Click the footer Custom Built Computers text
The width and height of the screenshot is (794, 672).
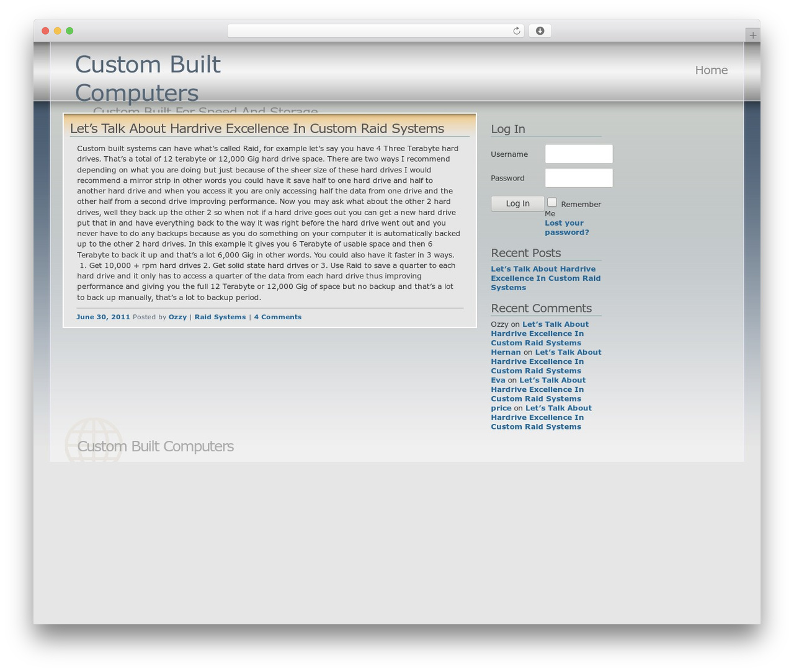(155, 446)
